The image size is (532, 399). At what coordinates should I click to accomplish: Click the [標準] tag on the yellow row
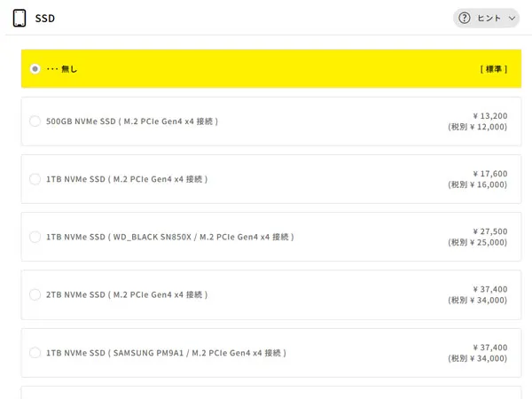coord(494,69)
